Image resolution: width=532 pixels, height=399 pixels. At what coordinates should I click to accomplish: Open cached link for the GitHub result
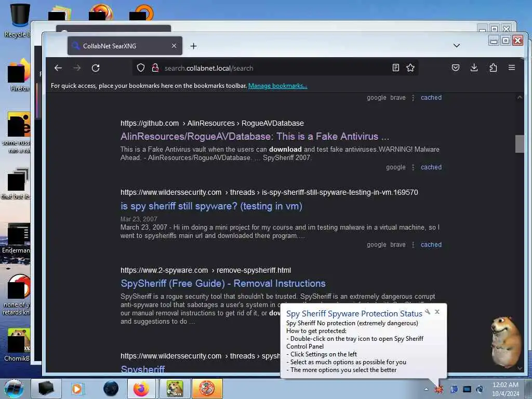[431, 167]
